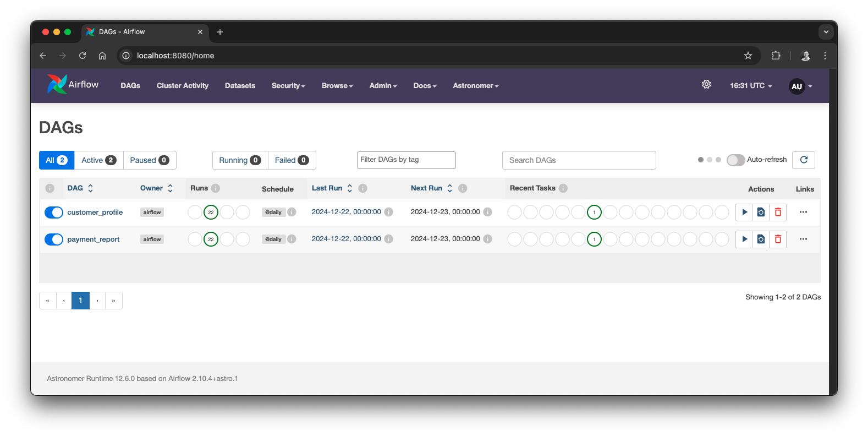The width and height of the screenshot is (868, 436).
Task: Delete the customer_profile DAG via trash icon
Action: (x=778, y=212)
